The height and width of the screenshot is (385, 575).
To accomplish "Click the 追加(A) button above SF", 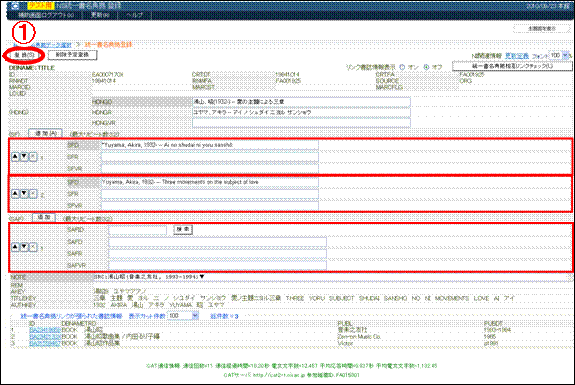I will 45,133.
